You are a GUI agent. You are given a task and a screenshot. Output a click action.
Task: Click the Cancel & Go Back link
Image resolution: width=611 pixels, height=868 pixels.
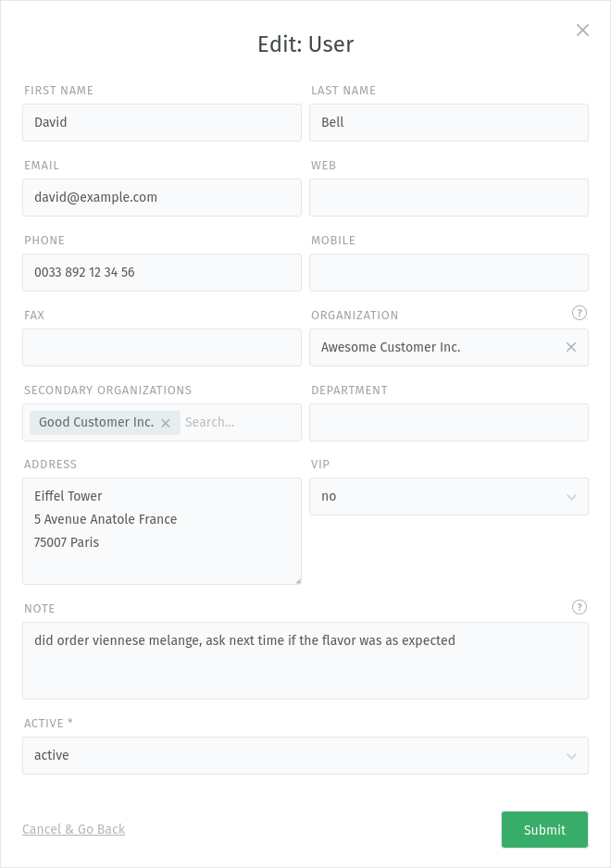[73, 829]
